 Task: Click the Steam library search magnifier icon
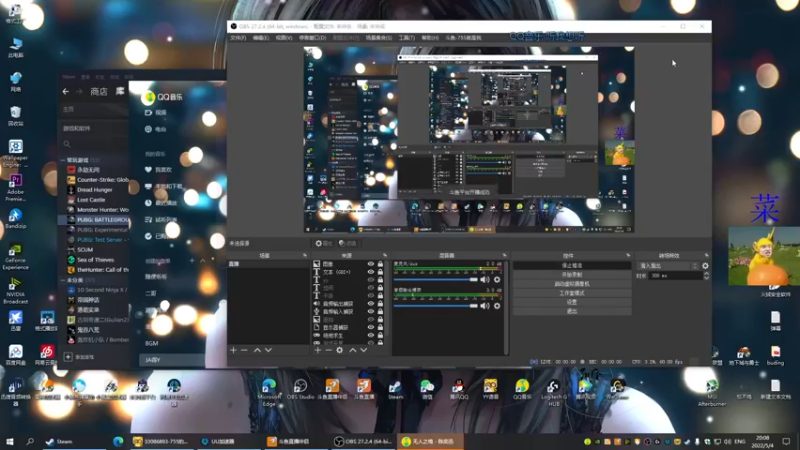(67, 144)
